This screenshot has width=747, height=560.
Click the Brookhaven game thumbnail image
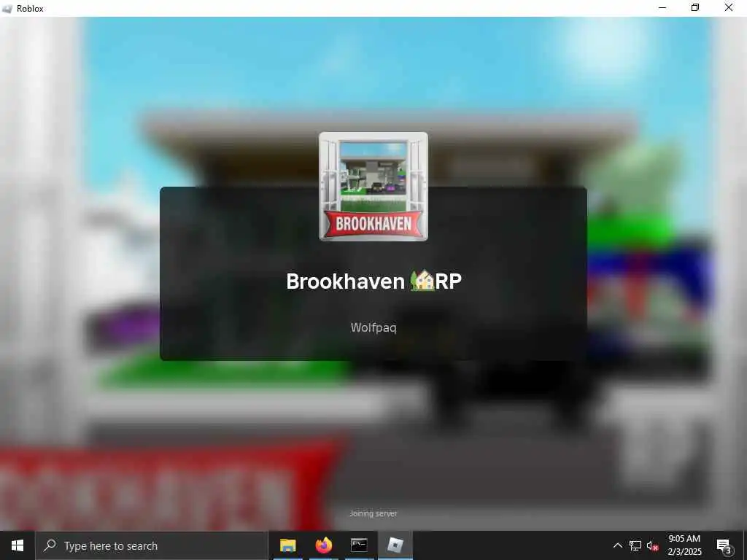(x=373, y=187)
